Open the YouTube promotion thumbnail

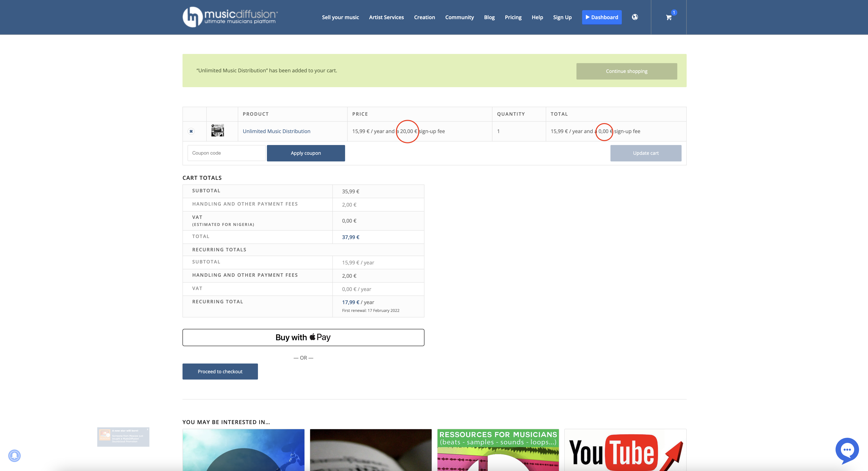point(625,450)
